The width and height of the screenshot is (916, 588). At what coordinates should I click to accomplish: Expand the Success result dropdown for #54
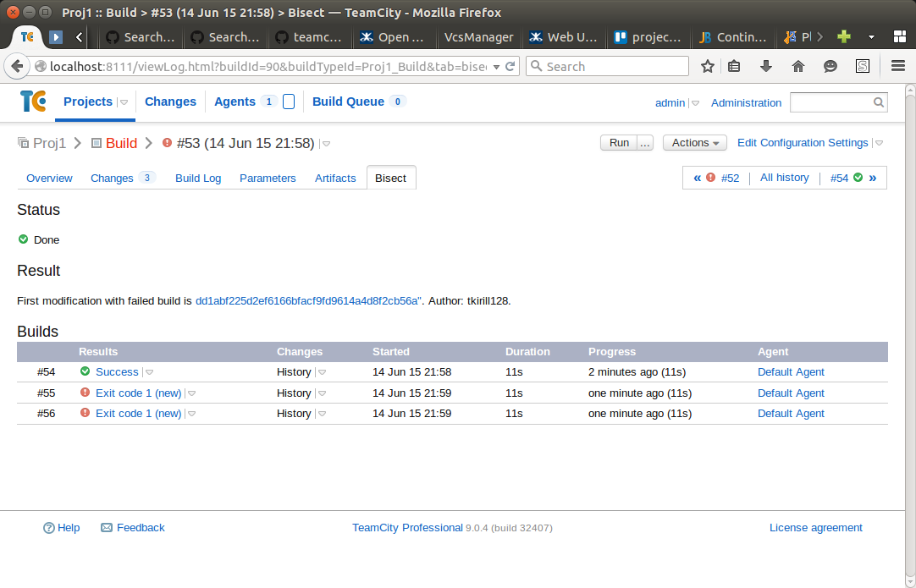coord(150,372)
